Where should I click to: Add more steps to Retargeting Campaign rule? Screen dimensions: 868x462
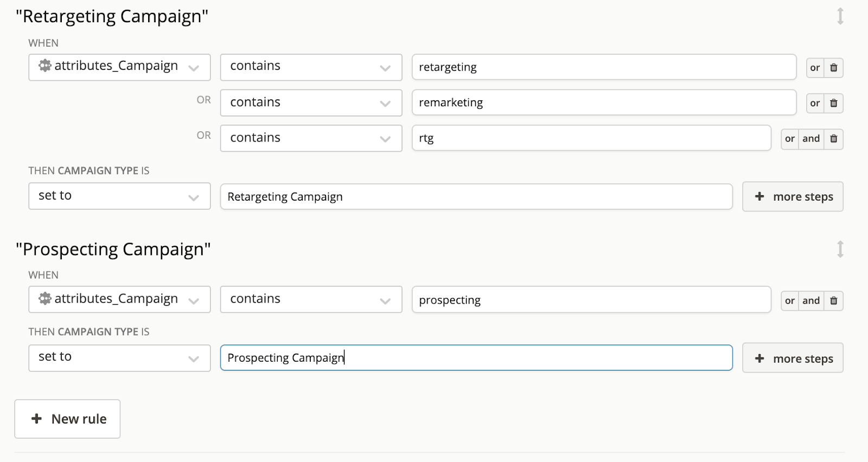[x=793, y=196]
